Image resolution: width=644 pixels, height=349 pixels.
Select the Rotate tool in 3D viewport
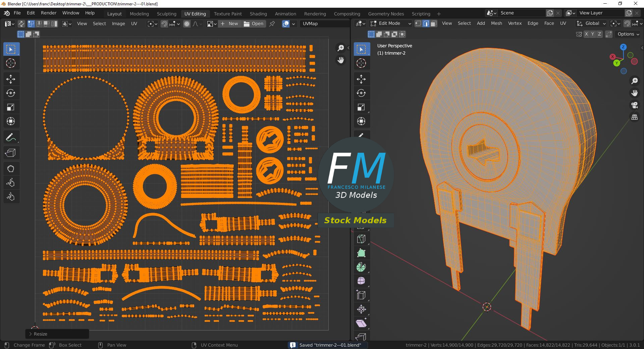(361, 93)
